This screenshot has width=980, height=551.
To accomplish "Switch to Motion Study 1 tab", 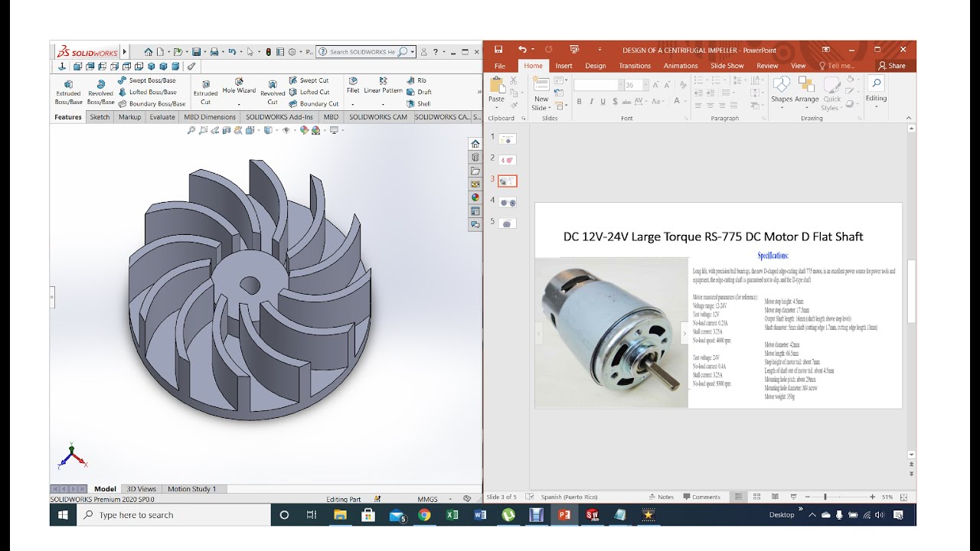I will click(191, 489).
